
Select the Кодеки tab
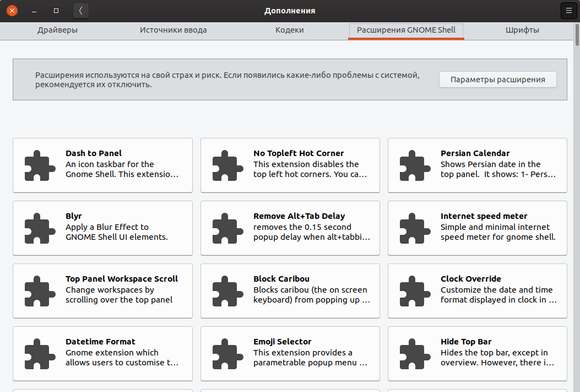click(290, 30)
